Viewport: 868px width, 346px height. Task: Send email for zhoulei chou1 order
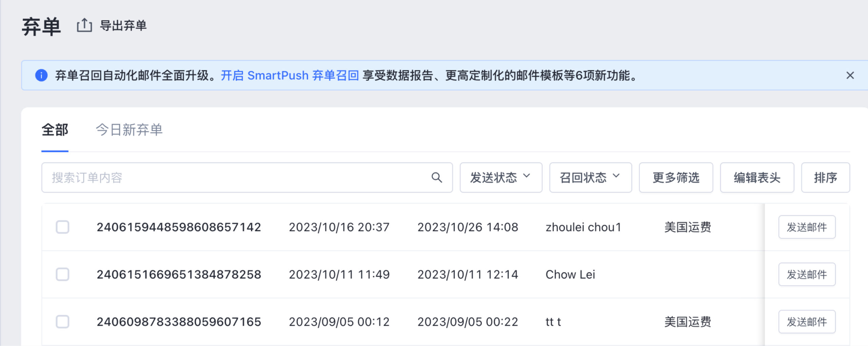[807, 227]
